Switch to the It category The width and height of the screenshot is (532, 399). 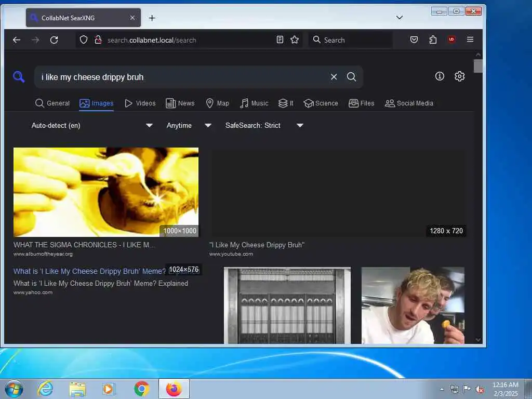(x=286, y=103)
